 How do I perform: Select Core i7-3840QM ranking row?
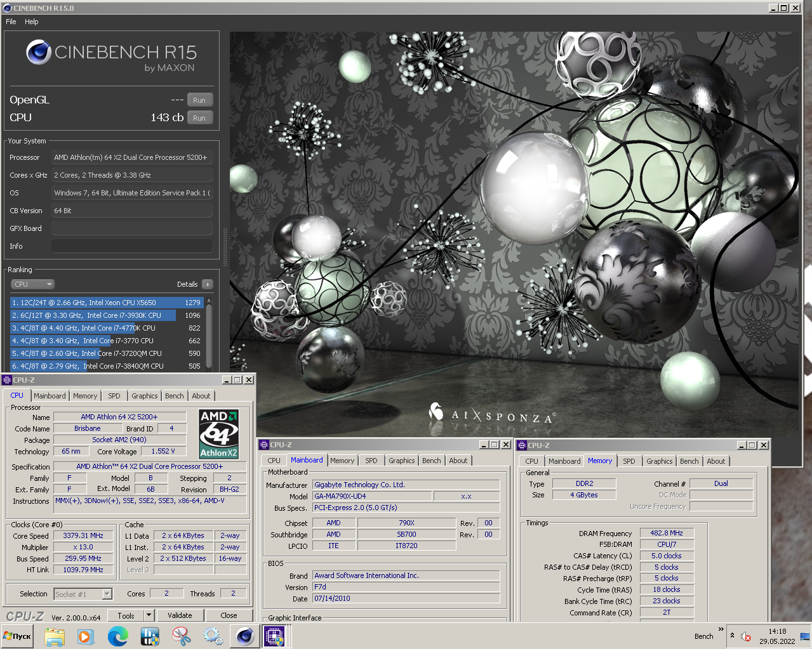(x=106, y=366)
